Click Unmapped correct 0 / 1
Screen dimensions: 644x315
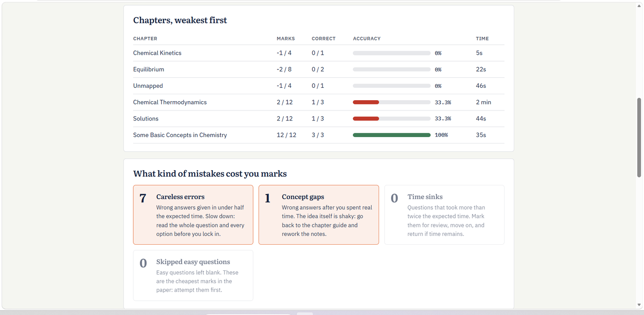tap(318, 86)
